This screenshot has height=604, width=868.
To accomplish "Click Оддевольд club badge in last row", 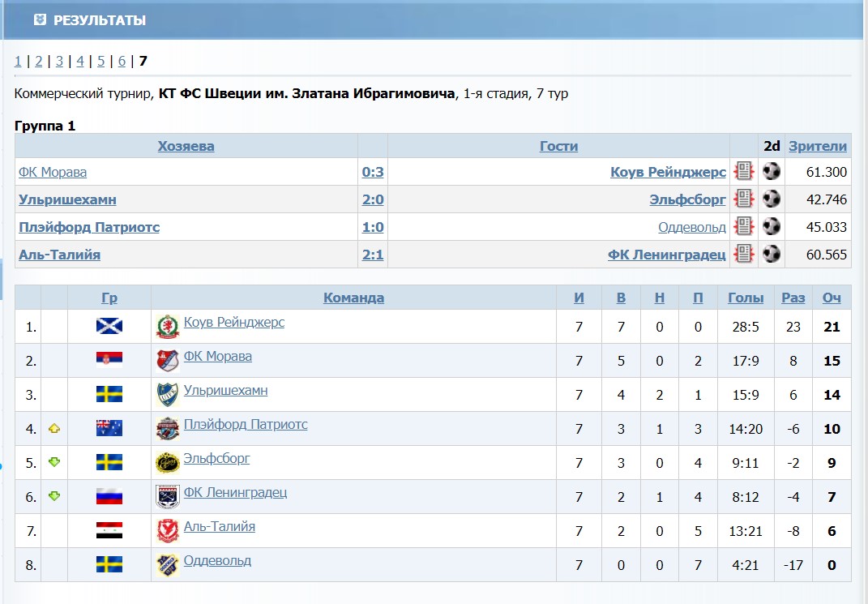I will pos(168,565).
